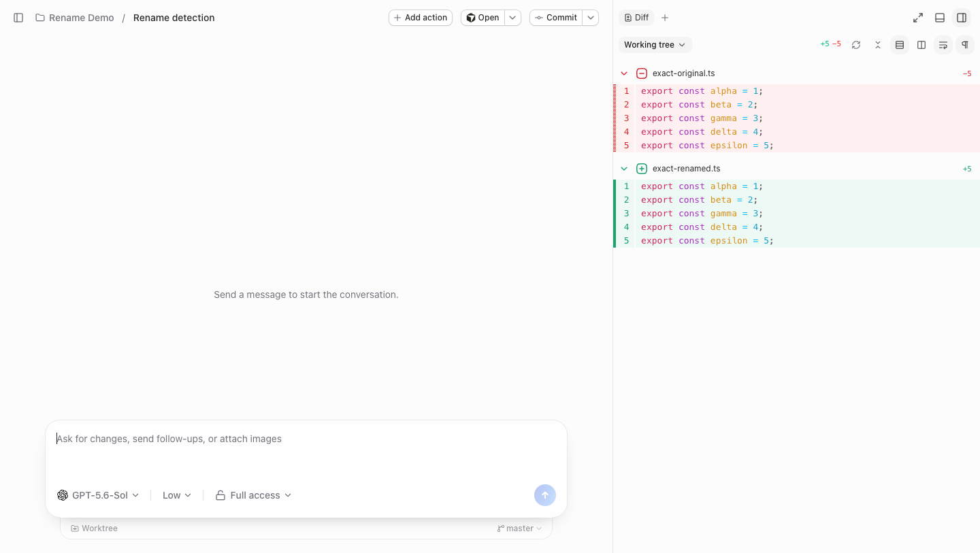Viewport: 980px width, 553px height.
Task: Open the Full access permissions dropdown
Action: (254, 495)
